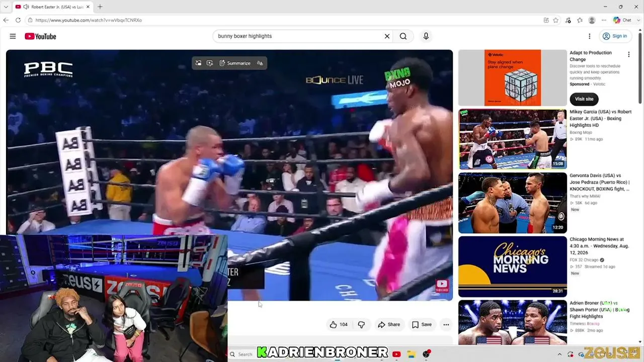Image resolution: width=644 pixels, height=362 pixels.
Task: Mute the tab via speaker icon
Action: (26, 7)
